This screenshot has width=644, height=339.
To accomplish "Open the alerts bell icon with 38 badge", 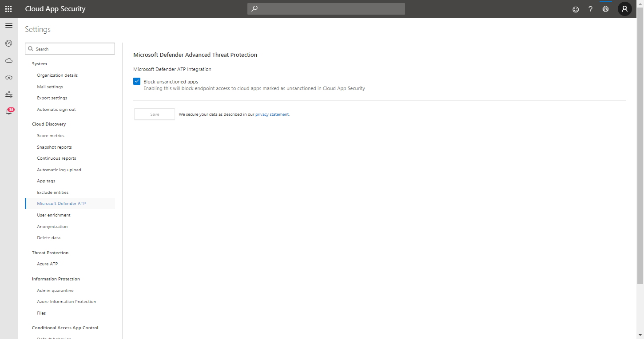I will (x=9, y=111).
